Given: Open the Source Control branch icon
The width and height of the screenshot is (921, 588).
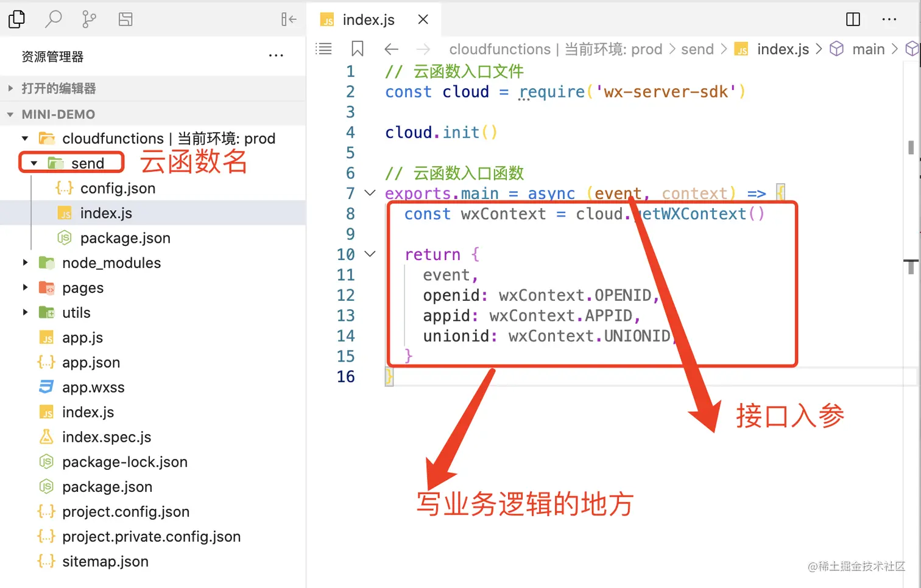Looking at the screenshot, I should click(89, 19).
